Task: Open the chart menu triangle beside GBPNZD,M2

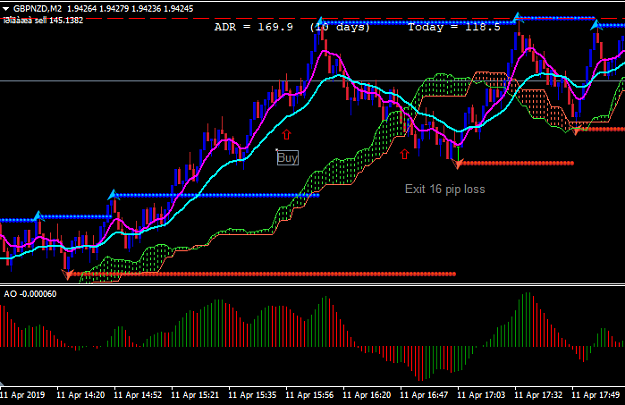Action: click(6, 9)
